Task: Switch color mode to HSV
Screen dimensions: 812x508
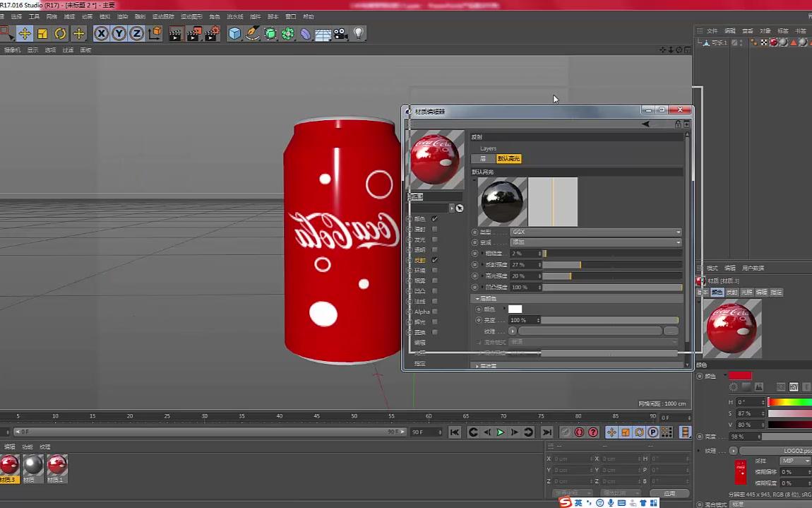Action: 794,386
